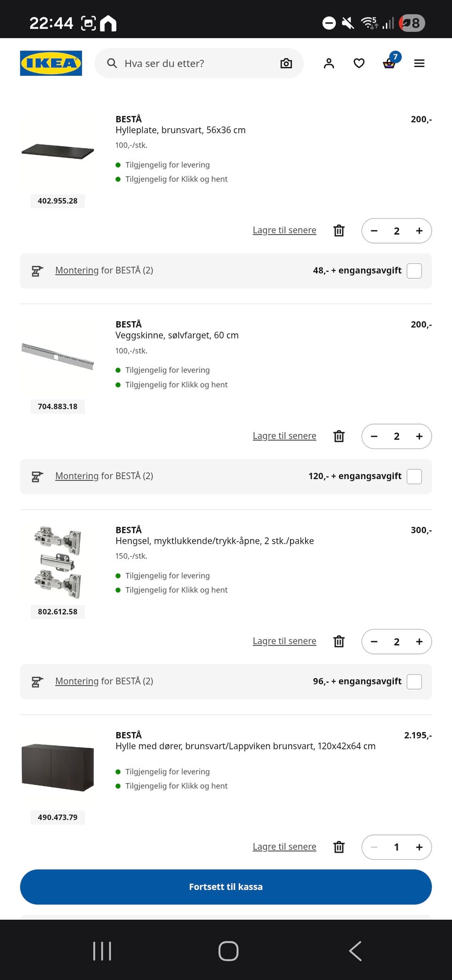Open Montering link under Veggskinne
Viewport: 452px width, 980px height.
pos(77,476)
